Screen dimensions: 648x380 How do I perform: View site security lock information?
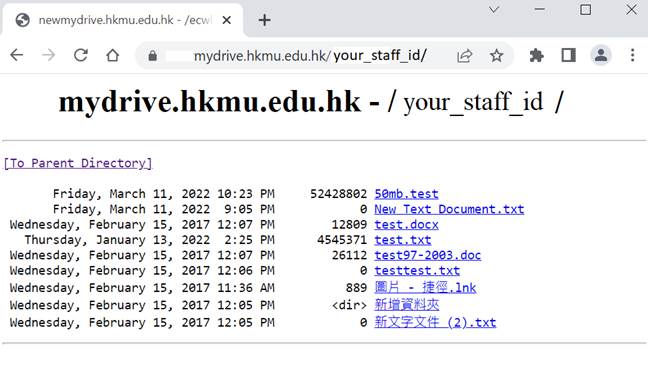click(152, 55)
